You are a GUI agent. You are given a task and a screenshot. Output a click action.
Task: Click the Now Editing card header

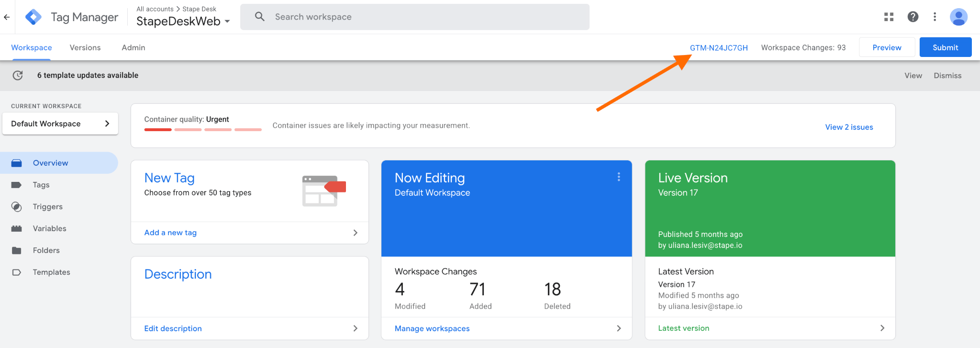506,209
